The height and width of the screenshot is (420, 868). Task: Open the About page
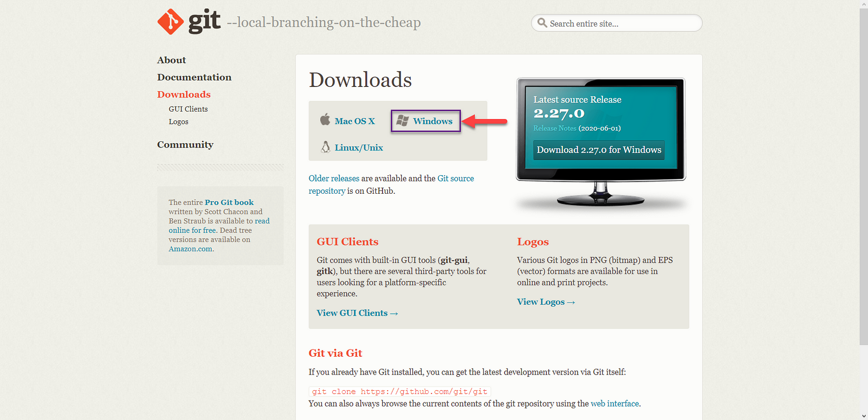pyautogui.click(x=171, y=60)
